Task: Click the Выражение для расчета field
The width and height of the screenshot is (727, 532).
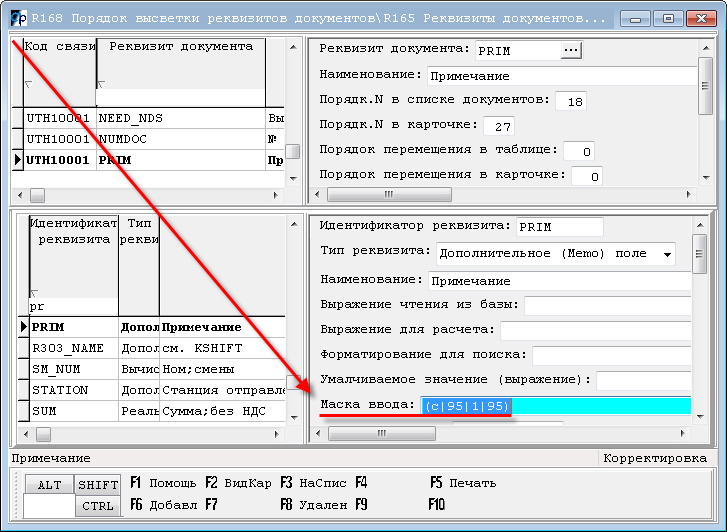Action: 596,330
